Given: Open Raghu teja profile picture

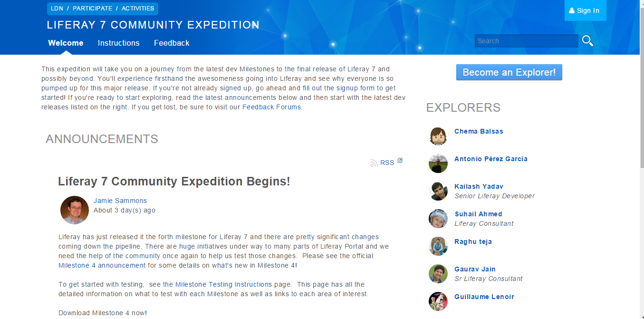Looking at the screenshot, I should (x=438, y=246).
